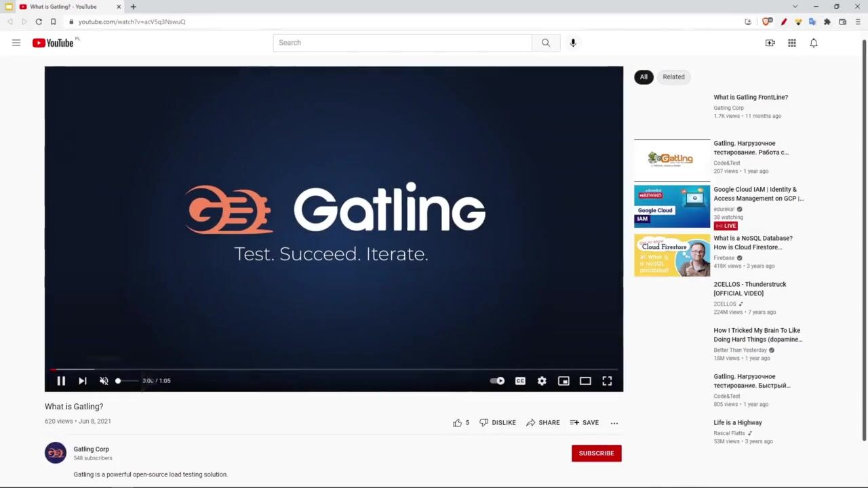Screen dimensions: 868x488
Task: Start voice search with the microphone
Action: pos(573,43)
